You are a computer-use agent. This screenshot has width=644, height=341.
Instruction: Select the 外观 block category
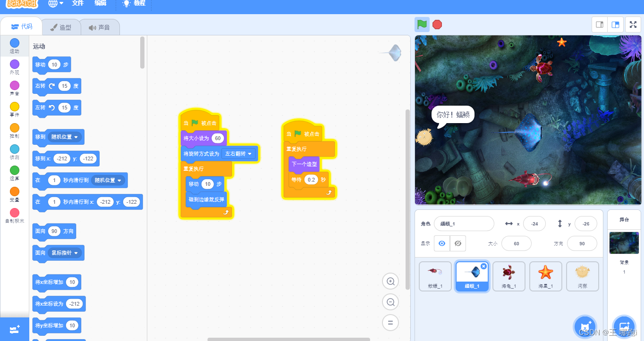(15, 67)
